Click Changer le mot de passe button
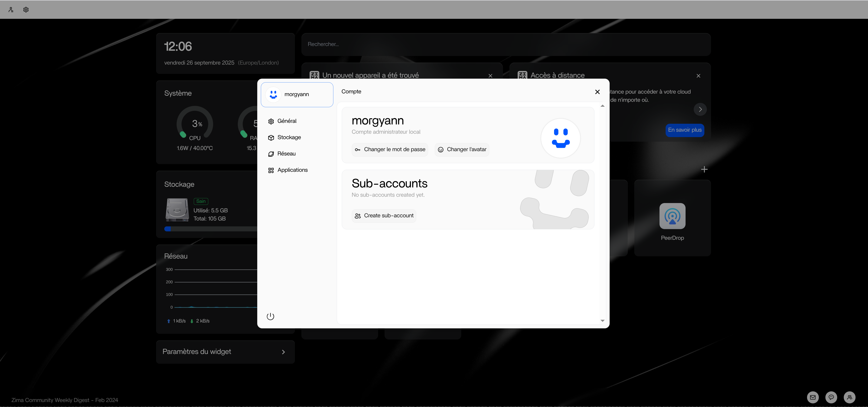This screenshot has width=868, height=407. pos(390,150)
